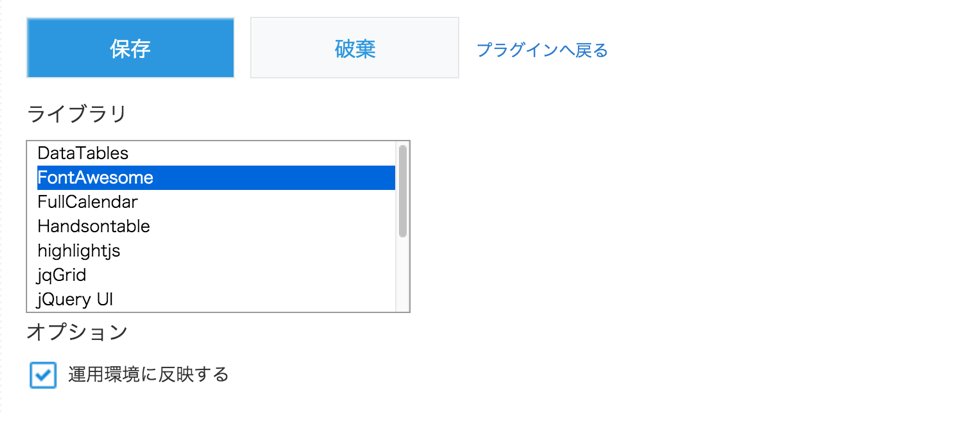Viewport: 975px width, 435px height.
Task: Click the オプション section heading
Action: (x=77, y=332)
